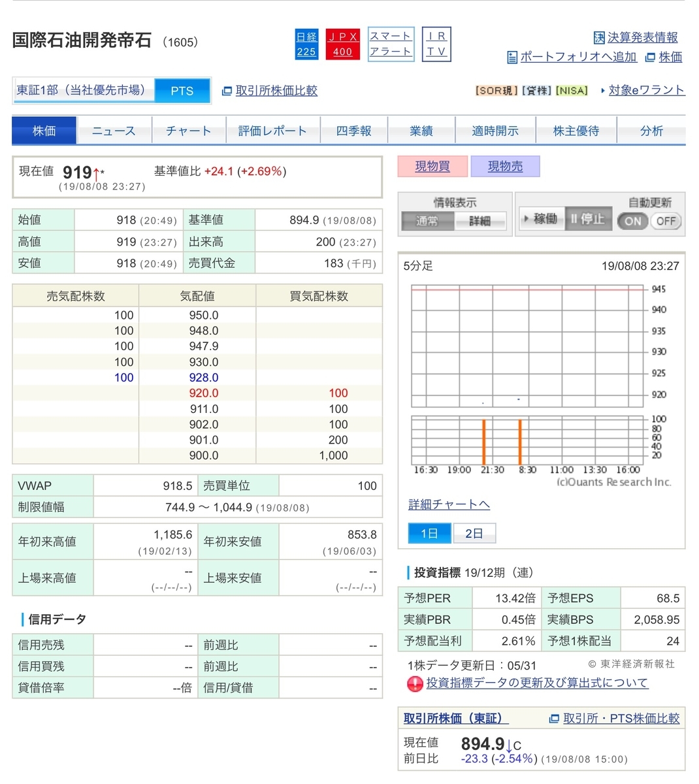
Task: Open the JPX400 index badge
Action: [x=342, y=44]
